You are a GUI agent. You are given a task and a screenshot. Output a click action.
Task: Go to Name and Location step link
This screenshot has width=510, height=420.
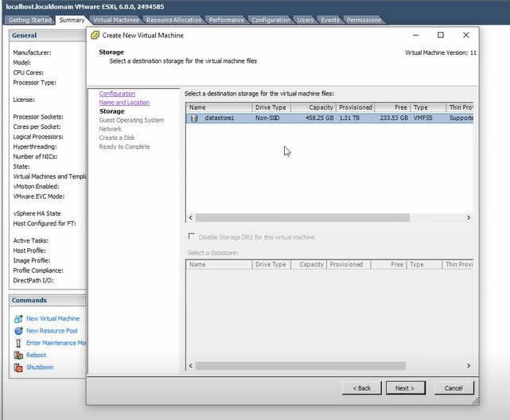(x=124, y=103)
